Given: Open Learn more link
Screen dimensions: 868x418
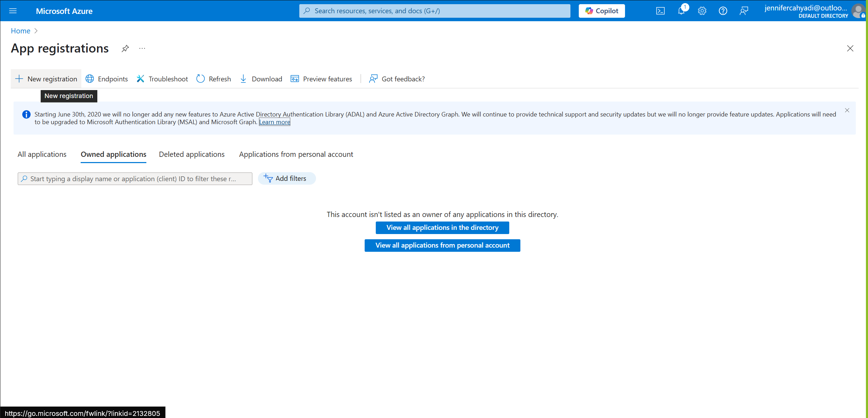Looking at the screenshot, I should coord(275,122).
